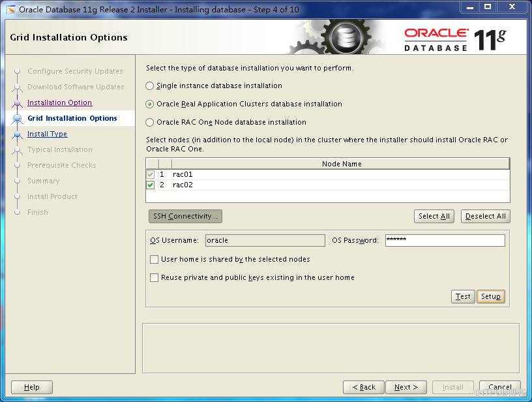This screenshot has height=402, width=532.
Task: Click the Oracle installer title bar icon
Action: [11, 10]
